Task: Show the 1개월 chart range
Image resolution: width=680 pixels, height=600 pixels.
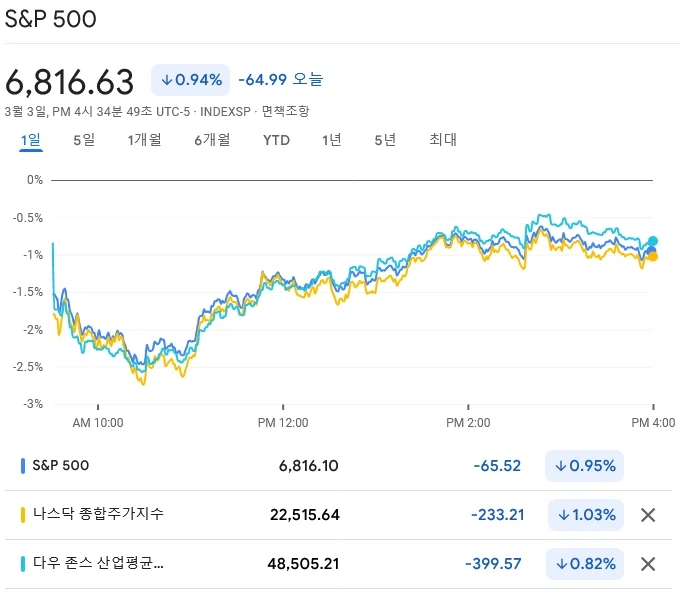Action: pyautogui.click(x=144, y=140)
